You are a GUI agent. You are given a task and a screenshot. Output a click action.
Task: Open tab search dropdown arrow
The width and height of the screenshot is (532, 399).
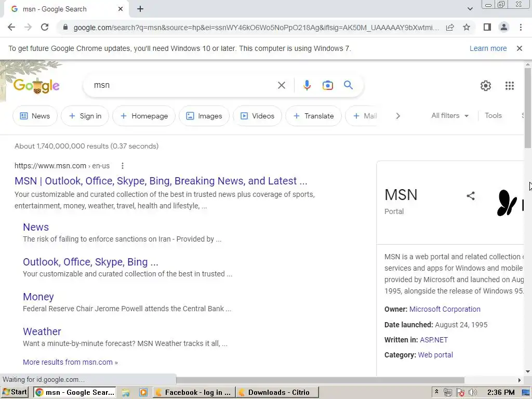point(470,9)
